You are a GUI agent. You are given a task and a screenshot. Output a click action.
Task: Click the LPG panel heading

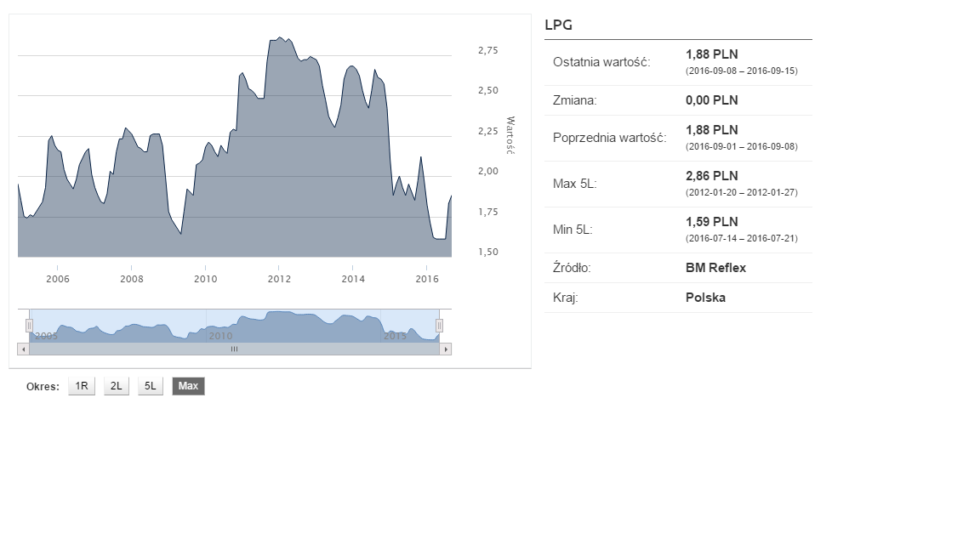click(559, 25)
